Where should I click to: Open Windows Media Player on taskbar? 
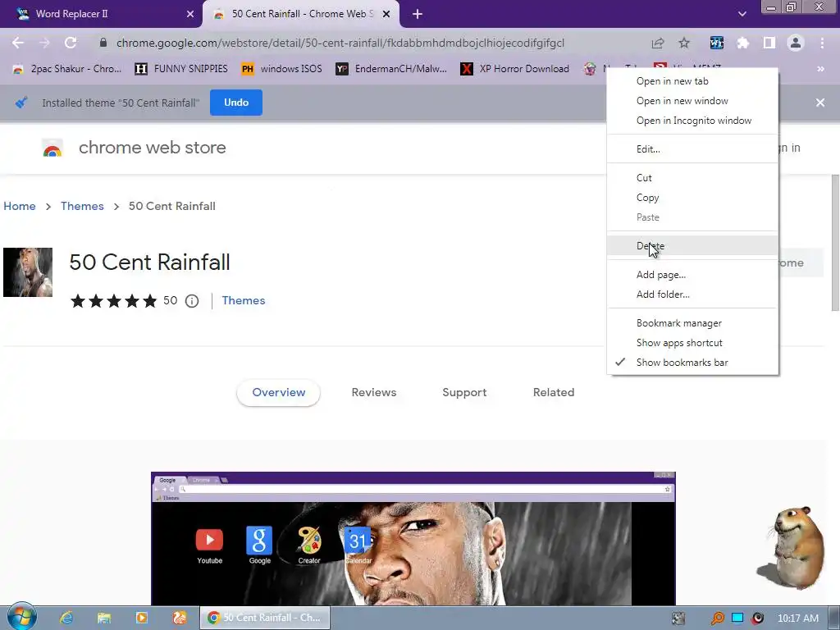[141, 618]
